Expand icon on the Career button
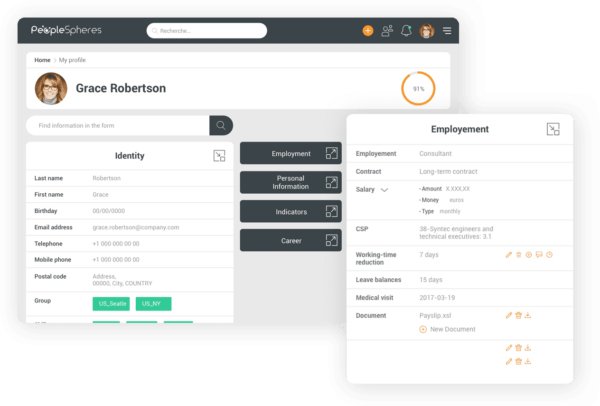The image size is (600, 406). click(331, 240)
